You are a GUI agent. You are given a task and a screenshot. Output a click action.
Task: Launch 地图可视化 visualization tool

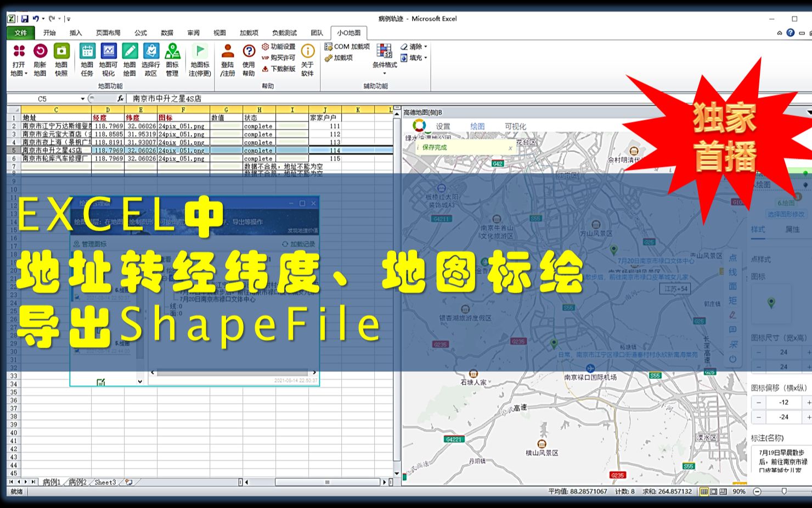coord(108,60)
